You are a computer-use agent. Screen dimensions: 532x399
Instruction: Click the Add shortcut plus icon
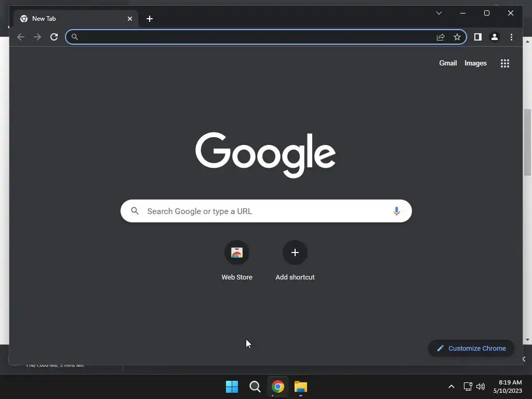coord(295,252)
